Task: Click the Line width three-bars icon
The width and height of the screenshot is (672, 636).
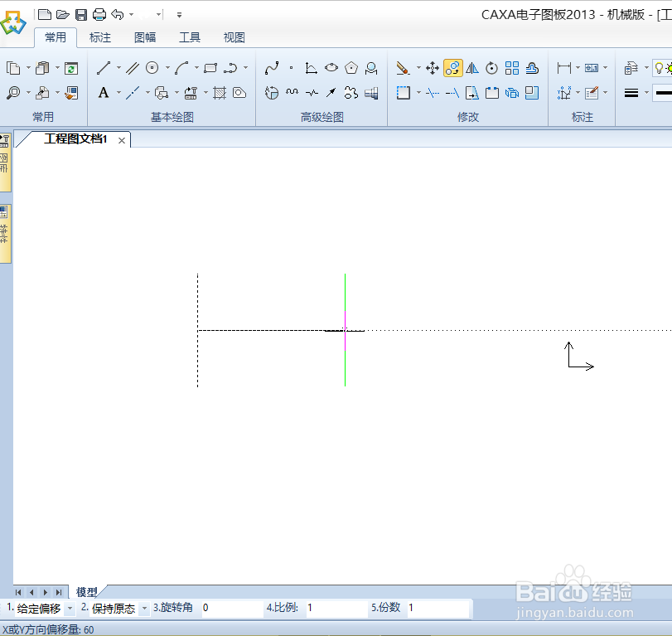Action: 631,93
